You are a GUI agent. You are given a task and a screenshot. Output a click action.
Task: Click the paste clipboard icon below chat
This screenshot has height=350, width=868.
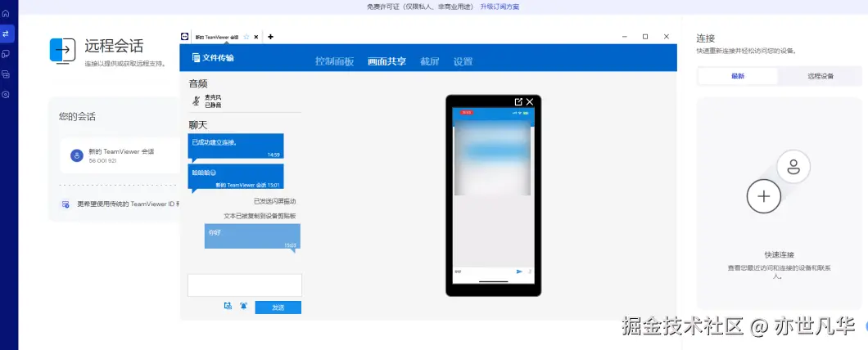pos(228,306)
